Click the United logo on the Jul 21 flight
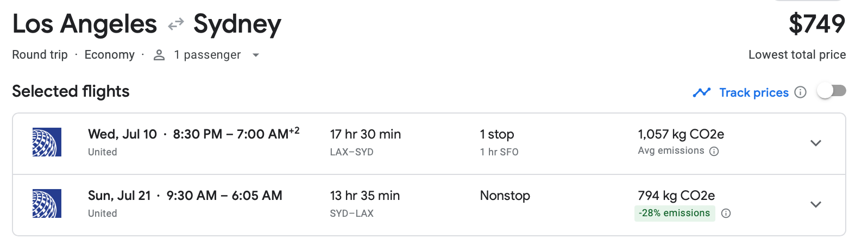The width and height of the screenshot is (868, 251). (x=47, y=203)
